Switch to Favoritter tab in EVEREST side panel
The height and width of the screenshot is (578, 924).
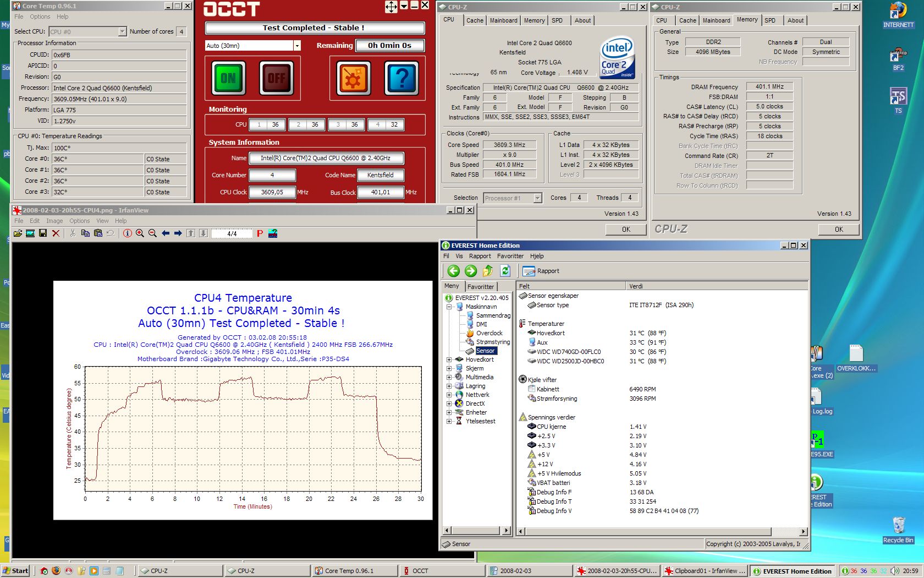click(481, 287)
